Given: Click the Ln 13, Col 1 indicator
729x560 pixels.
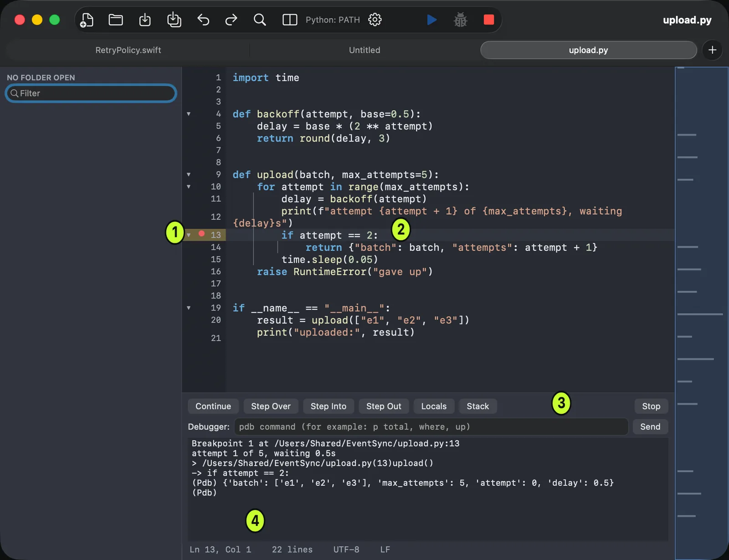Looking at the screenshot, I should [x=220, y=550].
